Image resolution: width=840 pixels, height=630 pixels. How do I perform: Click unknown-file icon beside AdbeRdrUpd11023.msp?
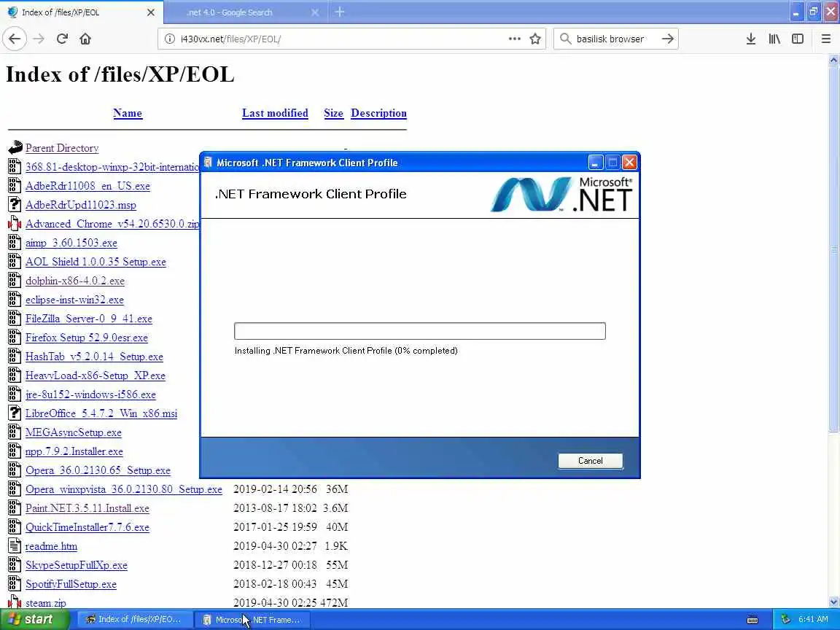(15, 204)
